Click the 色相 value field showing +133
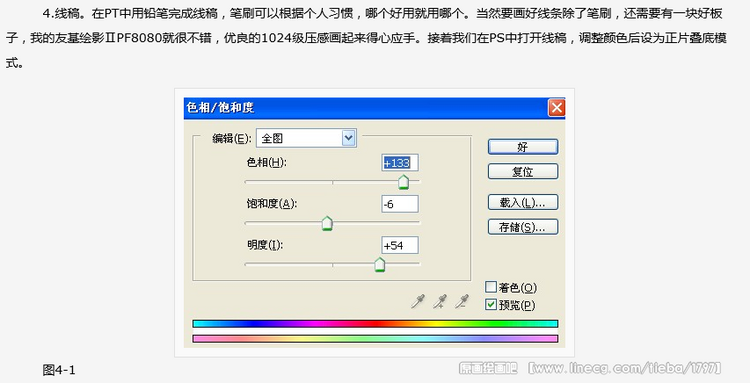This screenshot has width=750, height=383. [400, 163]
